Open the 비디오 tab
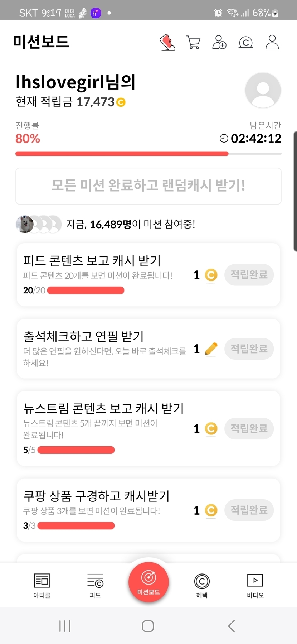Viewport: 297px width, 644px height. (x=255, y=585)
